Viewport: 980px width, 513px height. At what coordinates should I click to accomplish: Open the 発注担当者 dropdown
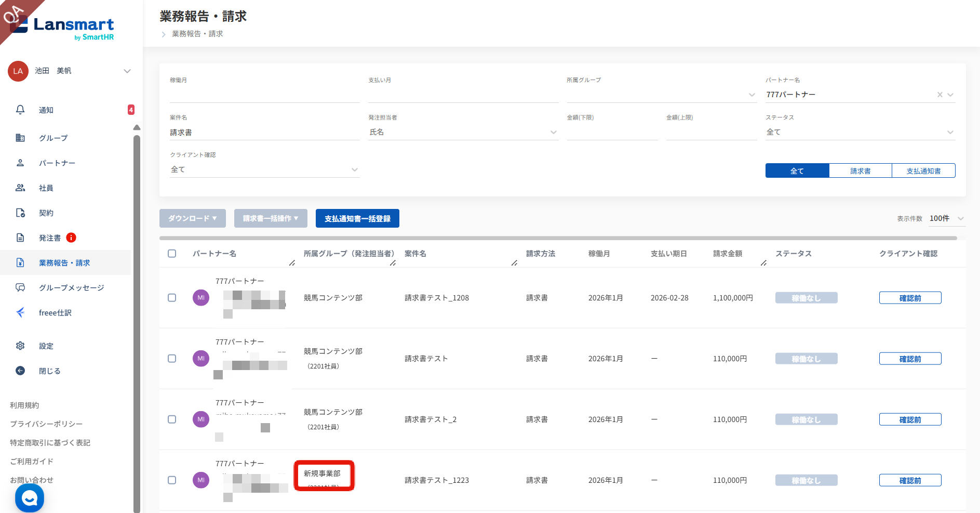pyautogui.click(x=463, y=132)
